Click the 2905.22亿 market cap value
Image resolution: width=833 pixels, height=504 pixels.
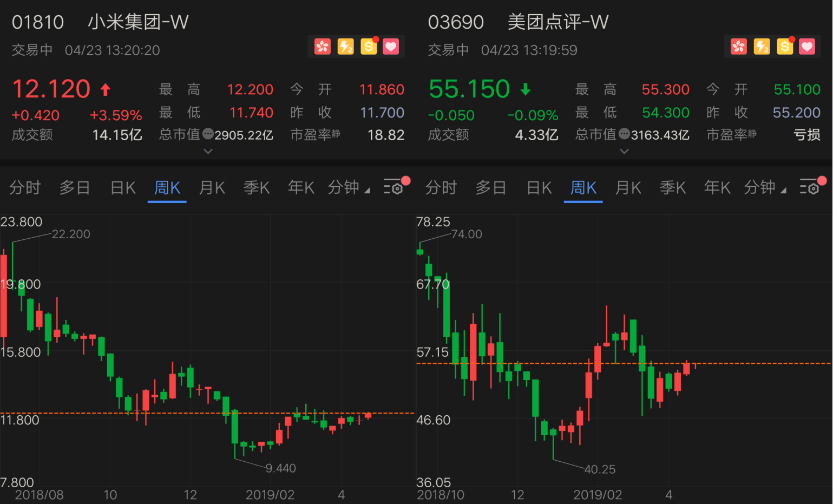coord(244,135)
